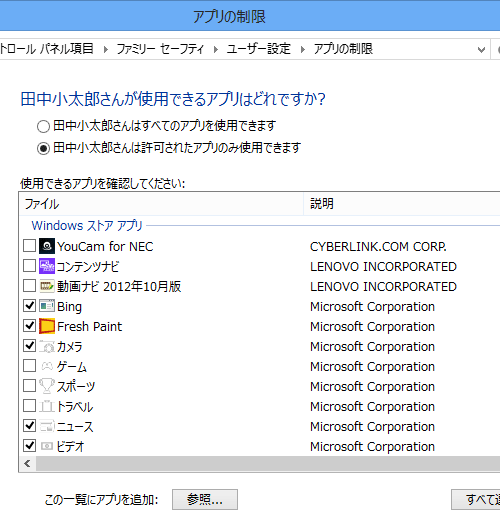The image size is (500, 530).
Task: Expand arrow after パネル項目 breadcrumb
Action: 105,50
